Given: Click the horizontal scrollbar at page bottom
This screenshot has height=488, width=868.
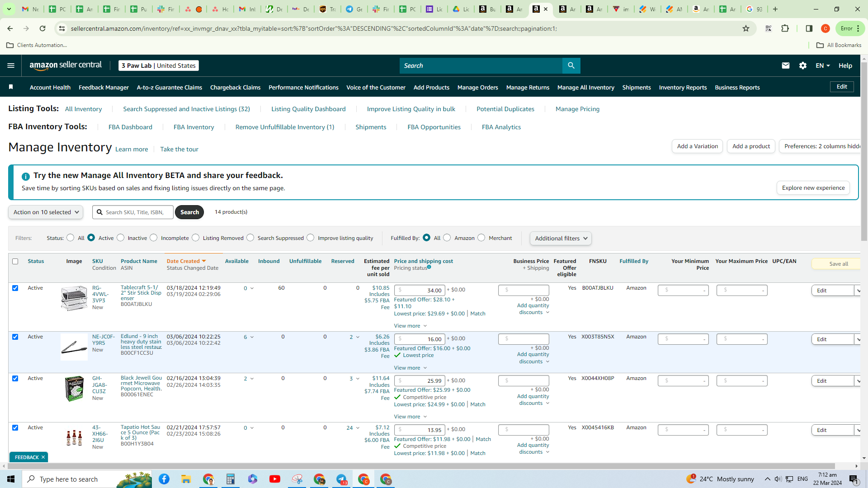Looking at the screenshot, I should pos(420,466).
